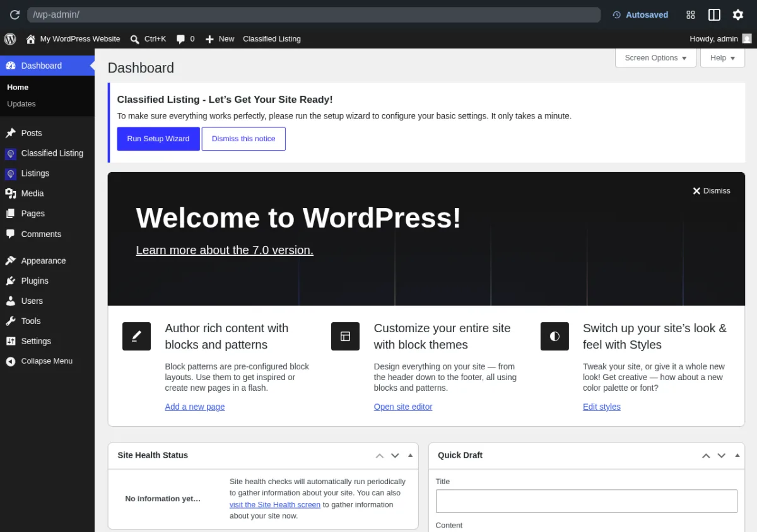This screenshot has width=757, height=532.
Task: Click the Posts pin icon
Action: [x=11, y=133]
